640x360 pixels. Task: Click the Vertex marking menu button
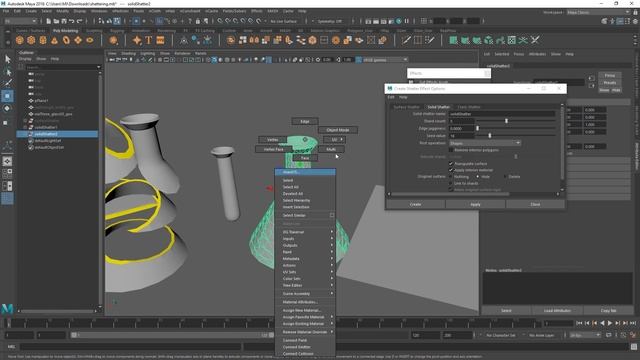click(x=273, y=140)
